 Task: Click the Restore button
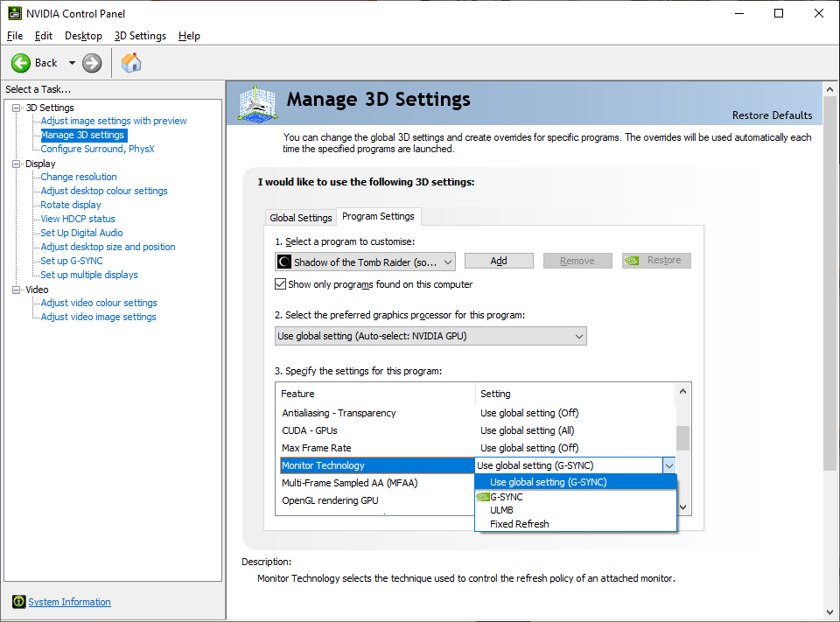[x=656, y=261]
